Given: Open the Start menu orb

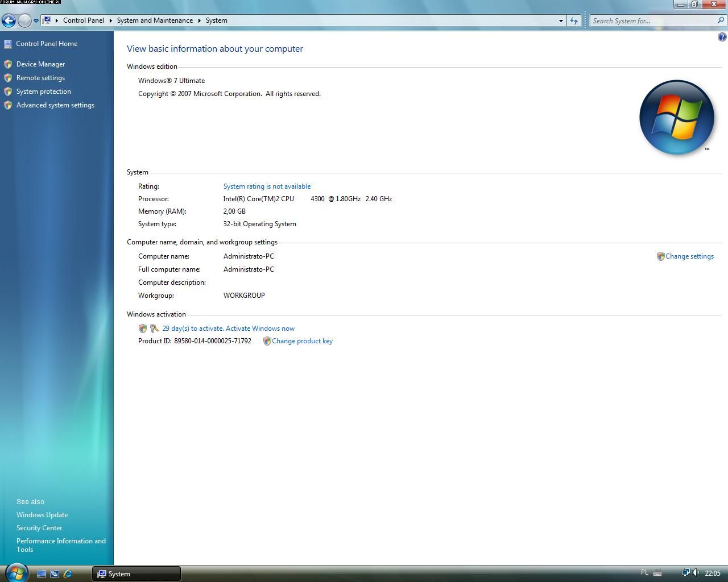Looking at the screenshot, I should [x=16, y=572].
